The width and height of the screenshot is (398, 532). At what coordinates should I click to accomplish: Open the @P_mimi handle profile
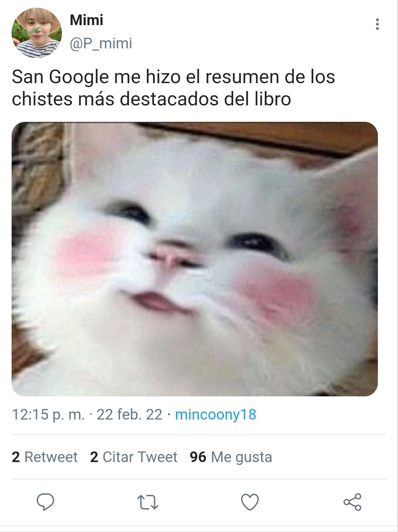coord(101,44)
